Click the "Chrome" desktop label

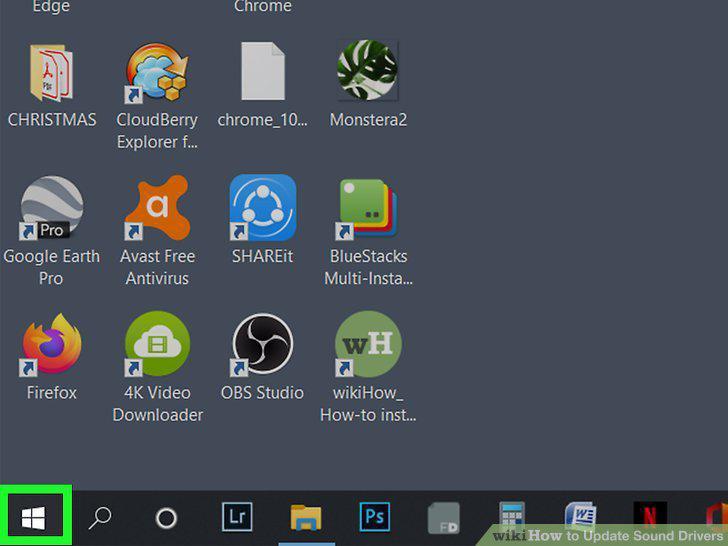click(x=263, y=6)
